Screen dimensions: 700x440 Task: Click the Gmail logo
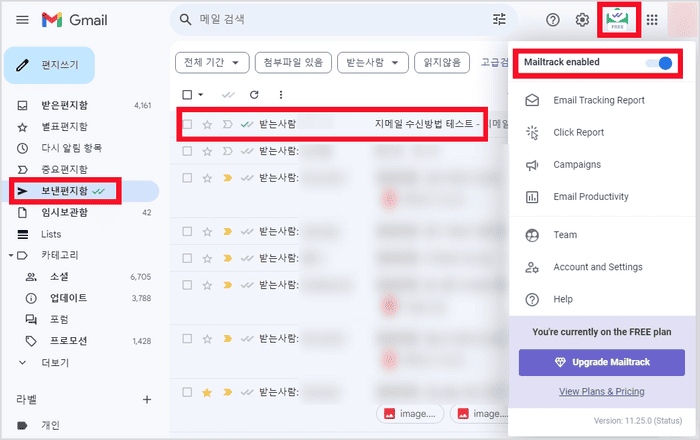75,20
